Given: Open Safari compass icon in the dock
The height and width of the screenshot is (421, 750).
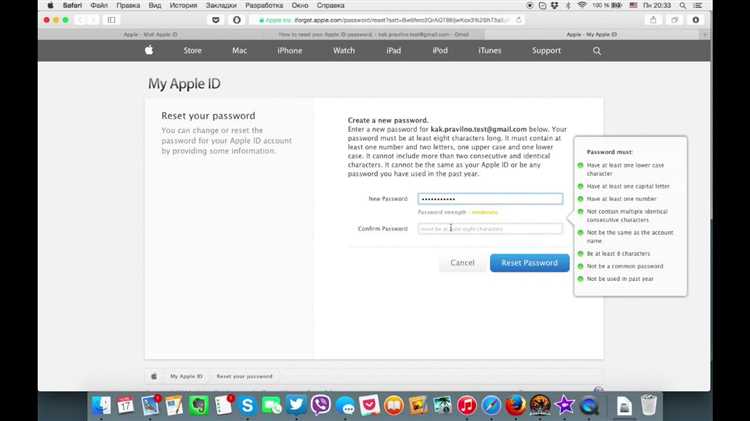Looking at the screenshot, I should point(491,405).
